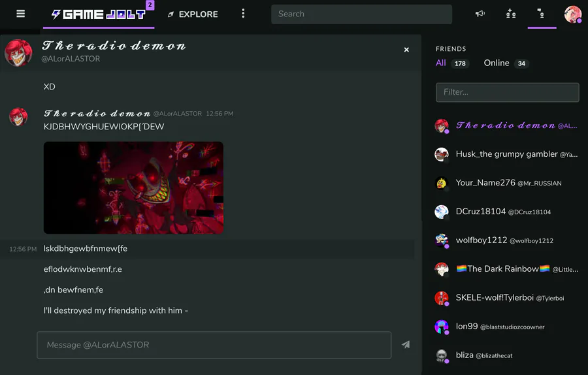Click Husk_the grumpy gambler avatar
Viewport: 588px width, 375px height.
pyautogui.click(x=442, y=154)
